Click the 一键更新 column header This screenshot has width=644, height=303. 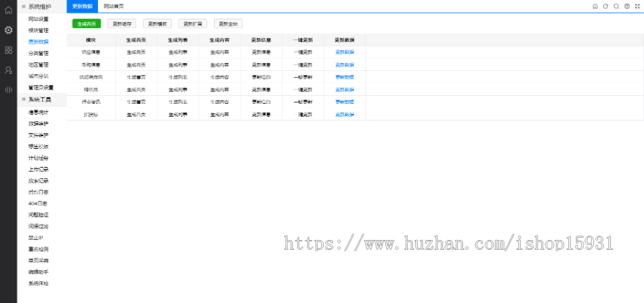[x=303, y=40]
